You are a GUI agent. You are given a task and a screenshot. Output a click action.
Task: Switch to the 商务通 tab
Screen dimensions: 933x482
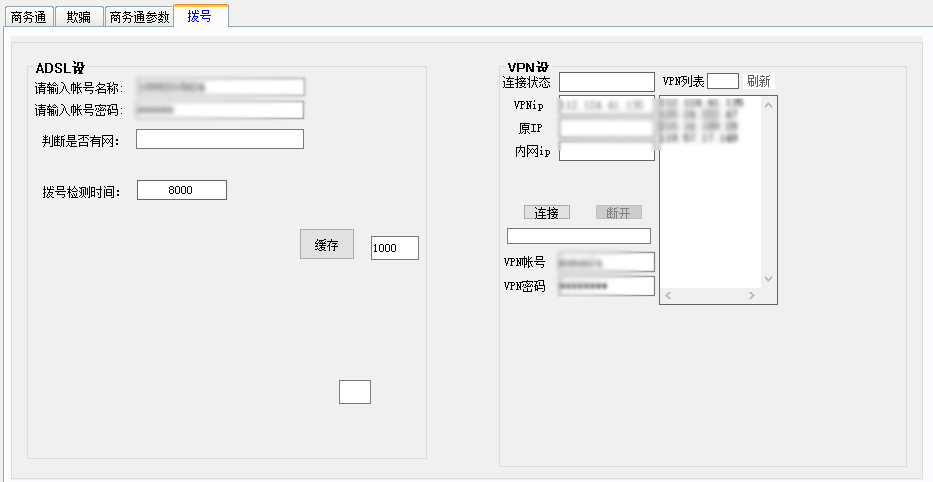point(27,17)
